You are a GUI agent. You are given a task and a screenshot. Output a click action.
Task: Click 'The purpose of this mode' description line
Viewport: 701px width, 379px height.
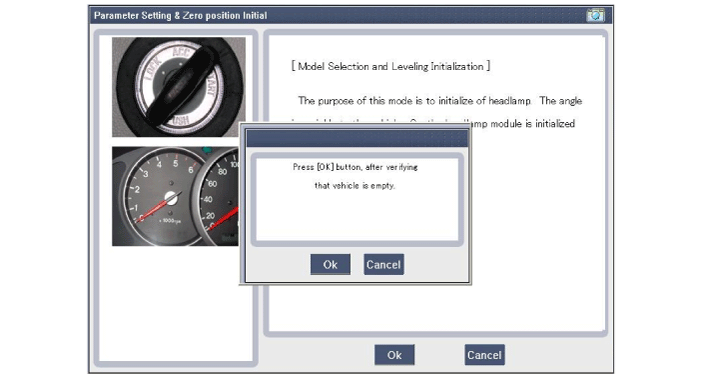point(440,101)
